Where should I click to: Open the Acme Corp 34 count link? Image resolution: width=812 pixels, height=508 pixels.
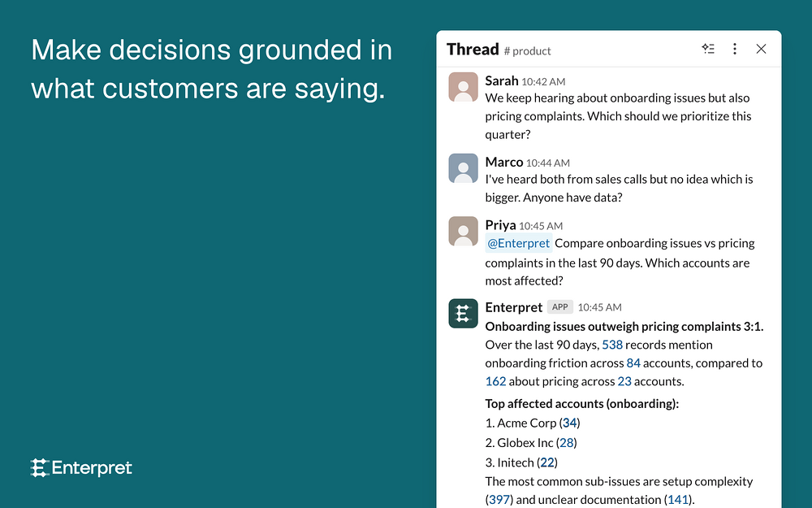tap(570, 423)
